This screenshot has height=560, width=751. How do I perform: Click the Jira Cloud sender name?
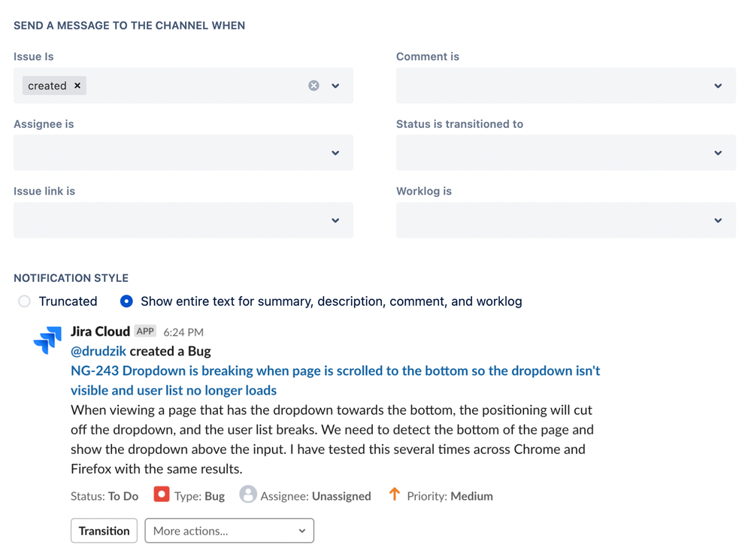coord(101,331)
